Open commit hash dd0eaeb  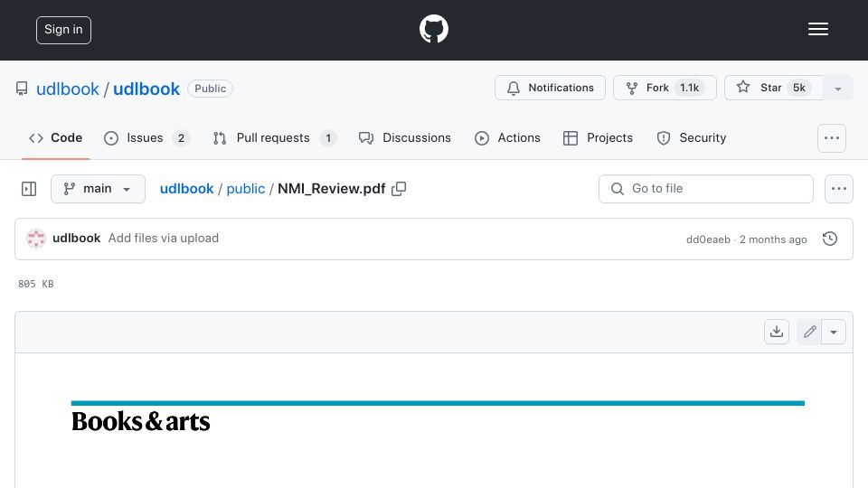(x=708, y=239)
